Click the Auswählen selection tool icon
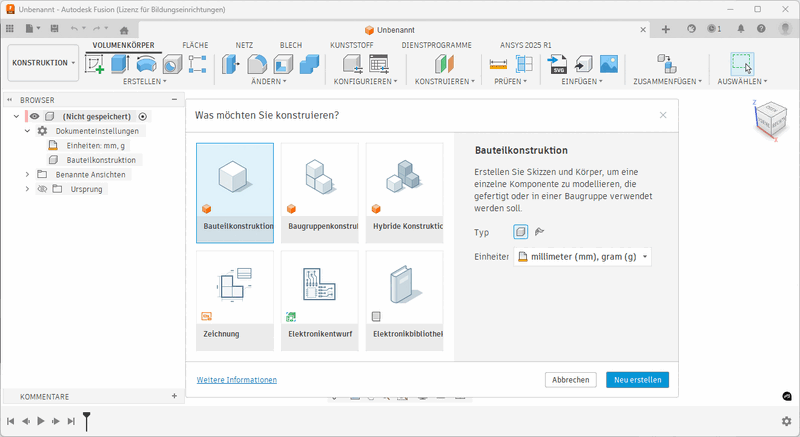Image resolution: width=800 pixels, height=437 pixels. (x=741, y=63)
